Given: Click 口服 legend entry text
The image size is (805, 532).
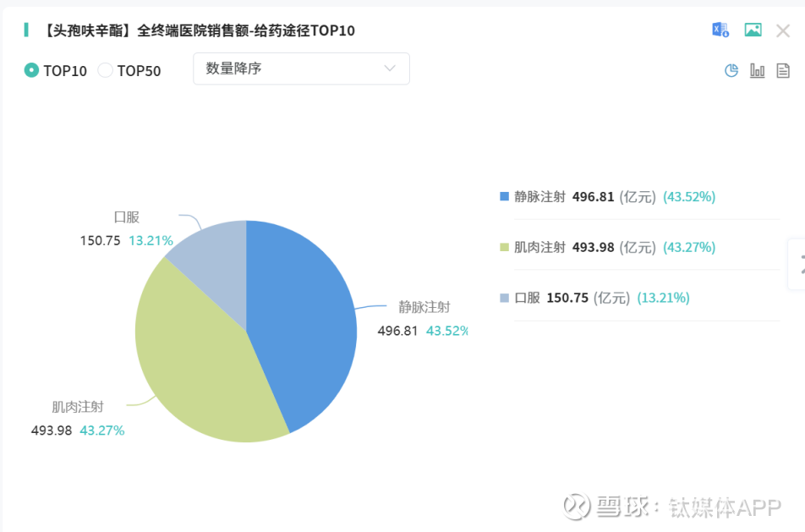Looking at the screenshot, I should (x=528, y=298).
